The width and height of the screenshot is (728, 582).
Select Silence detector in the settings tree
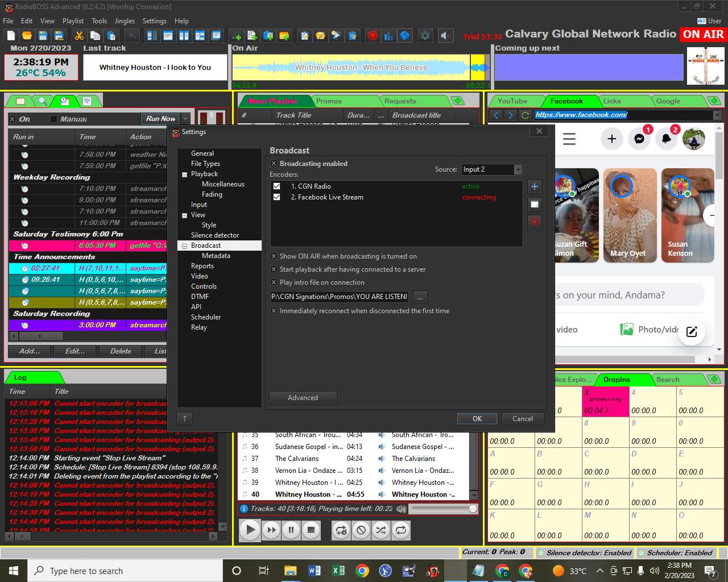[215, 235]
